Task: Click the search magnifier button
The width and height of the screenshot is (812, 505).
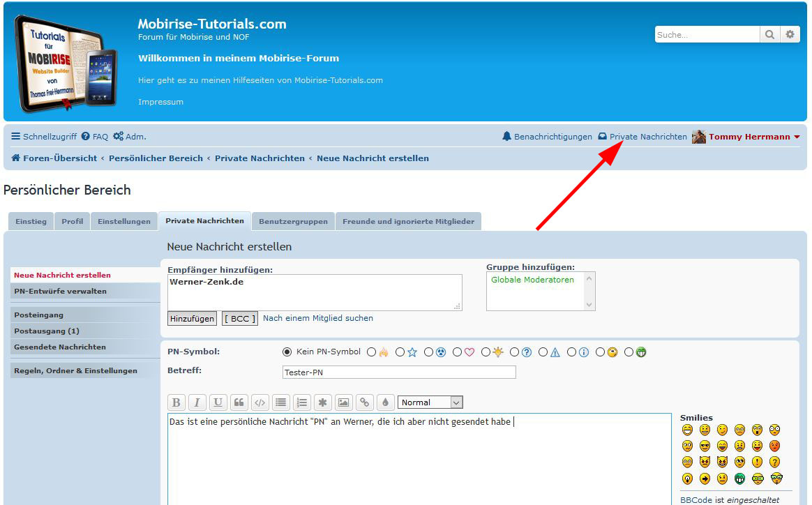Action: (769, 34)
